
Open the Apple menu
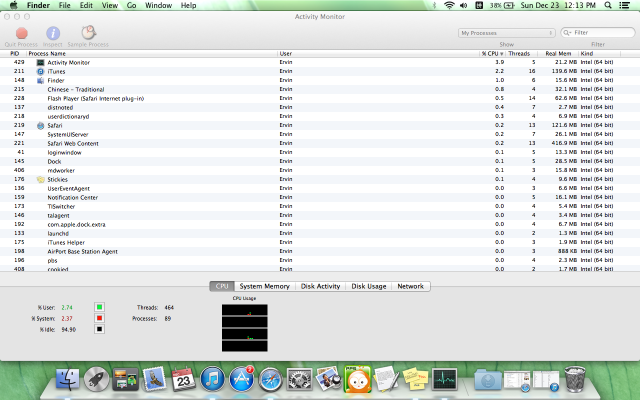[x=14, y=5]
